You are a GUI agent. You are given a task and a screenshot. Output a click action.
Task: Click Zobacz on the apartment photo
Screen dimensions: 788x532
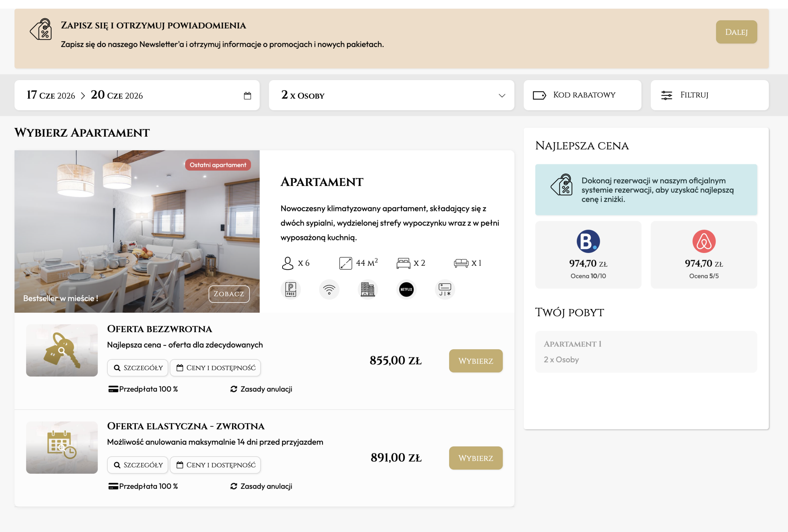229,294
